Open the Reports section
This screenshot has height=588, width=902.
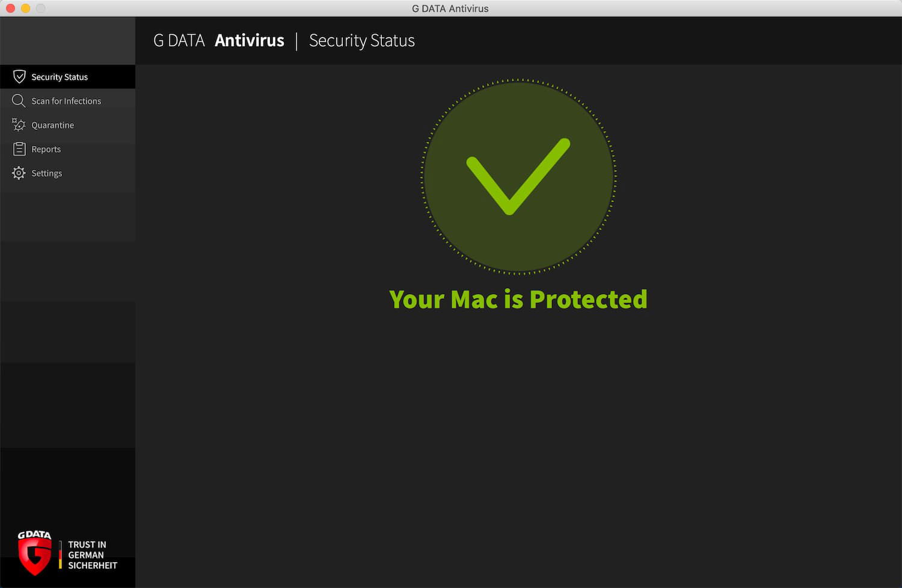click(46, 149)
